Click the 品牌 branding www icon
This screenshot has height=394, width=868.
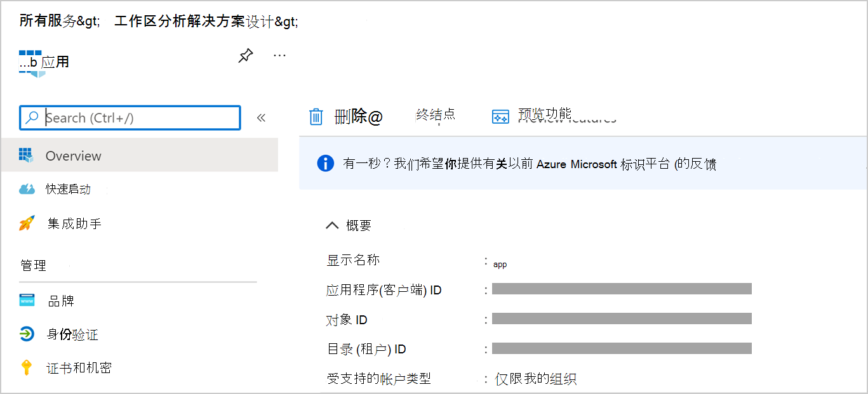click(27, 300)
